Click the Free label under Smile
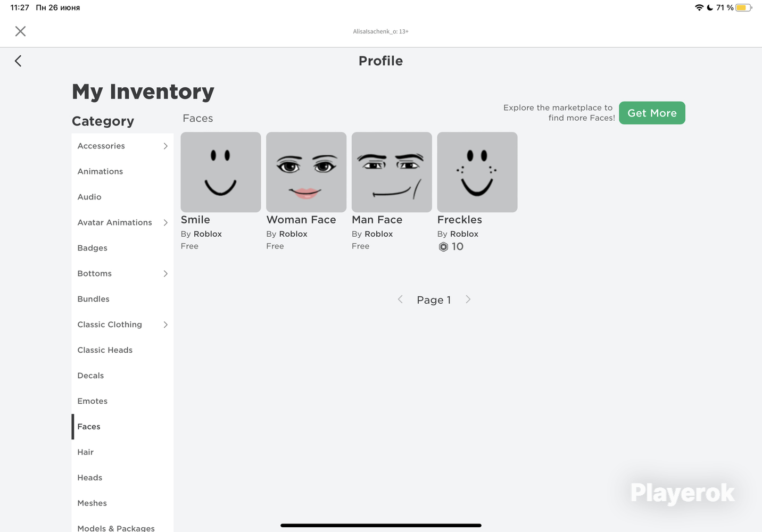Viewport: 762px width, 532px height. (189, 246)
